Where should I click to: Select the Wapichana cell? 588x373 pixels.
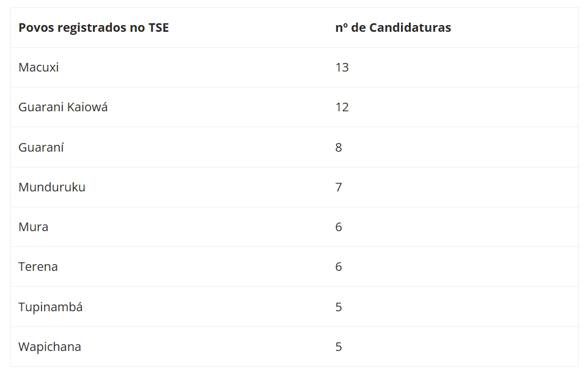[50, 347]
